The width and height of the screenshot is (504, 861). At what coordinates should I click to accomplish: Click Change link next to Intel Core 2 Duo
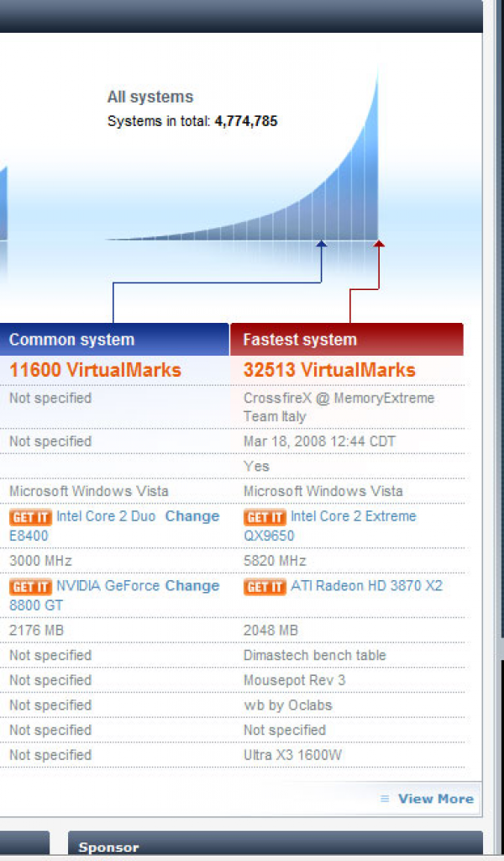point(192,516)
